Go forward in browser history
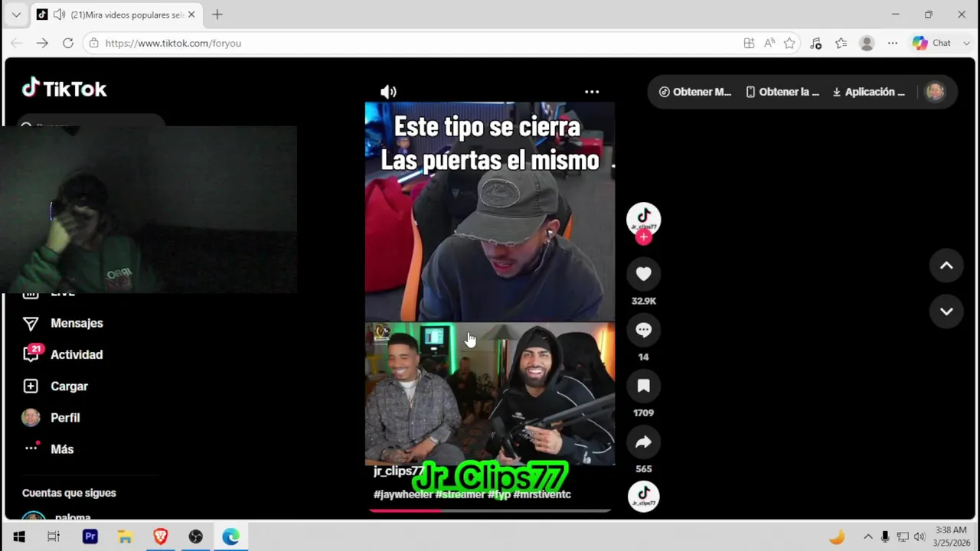The width and height of the screenshot is (980, 551). coord(42,43)
